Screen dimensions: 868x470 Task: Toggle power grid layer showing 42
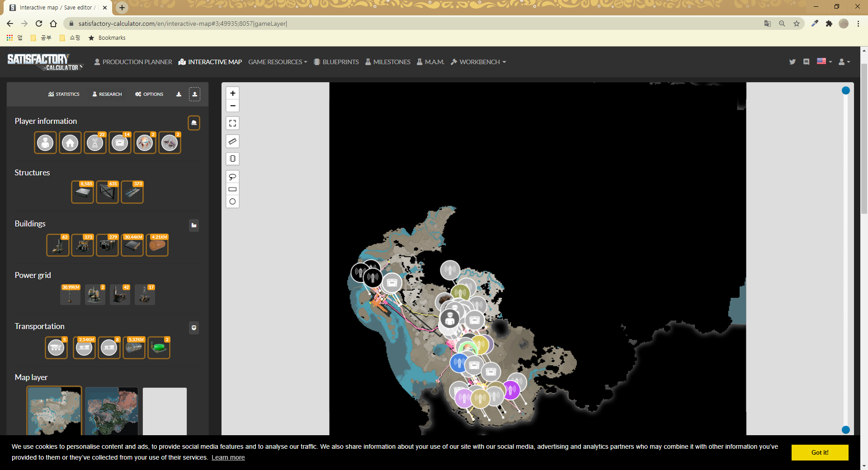120,295
